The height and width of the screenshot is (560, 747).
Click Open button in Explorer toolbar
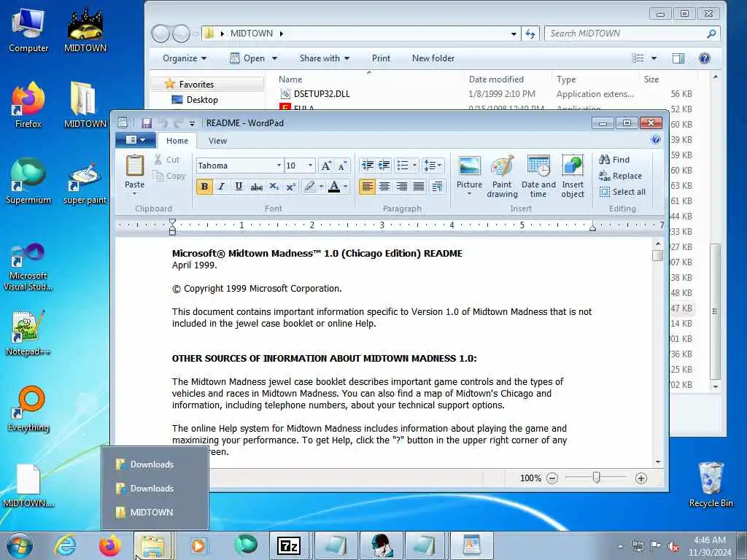tap(248, 58)
